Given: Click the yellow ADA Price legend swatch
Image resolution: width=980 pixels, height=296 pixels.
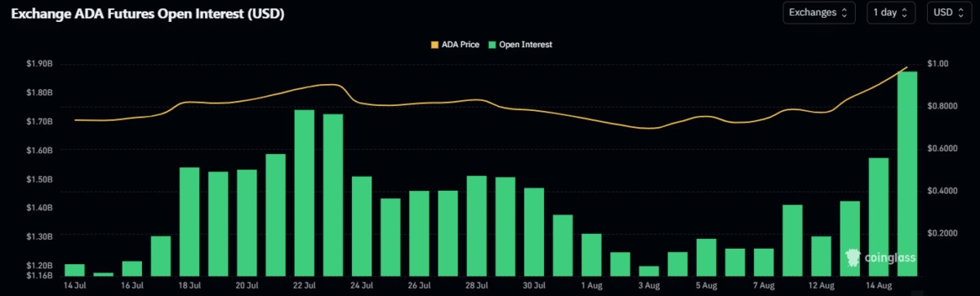Looking at the screenshot, I should coord(434,44).
